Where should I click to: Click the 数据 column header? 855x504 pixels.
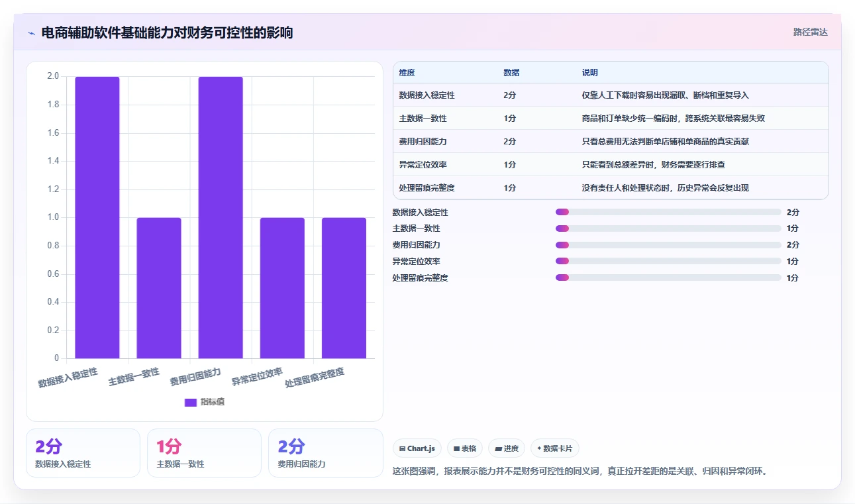(x=511, y=73)
